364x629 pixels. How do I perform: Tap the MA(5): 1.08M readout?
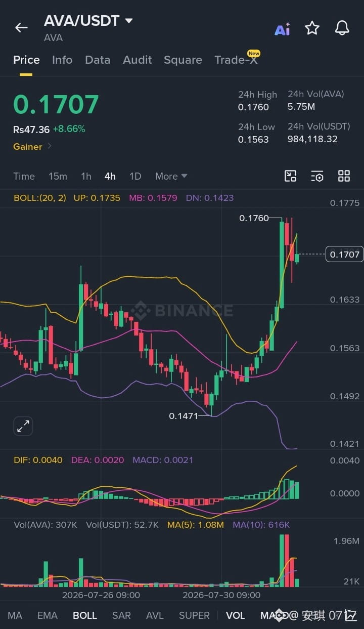196,525
